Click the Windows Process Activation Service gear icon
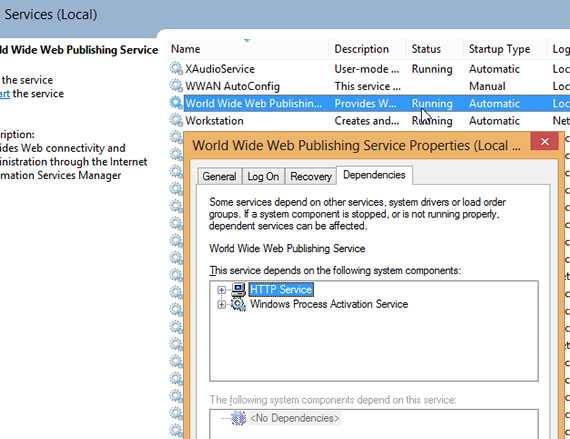The height and width of the screenshot is (439, 570). tap(238, 304)
